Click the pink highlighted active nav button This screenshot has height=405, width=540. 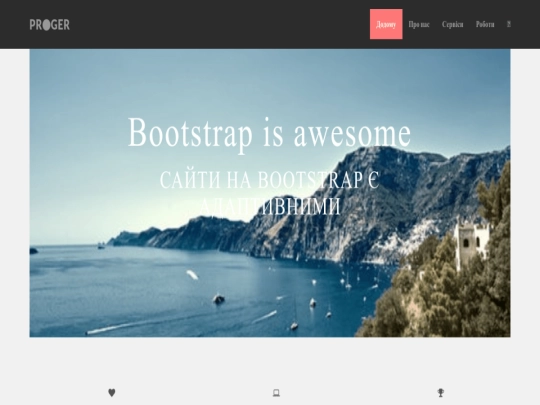(386, 24)
